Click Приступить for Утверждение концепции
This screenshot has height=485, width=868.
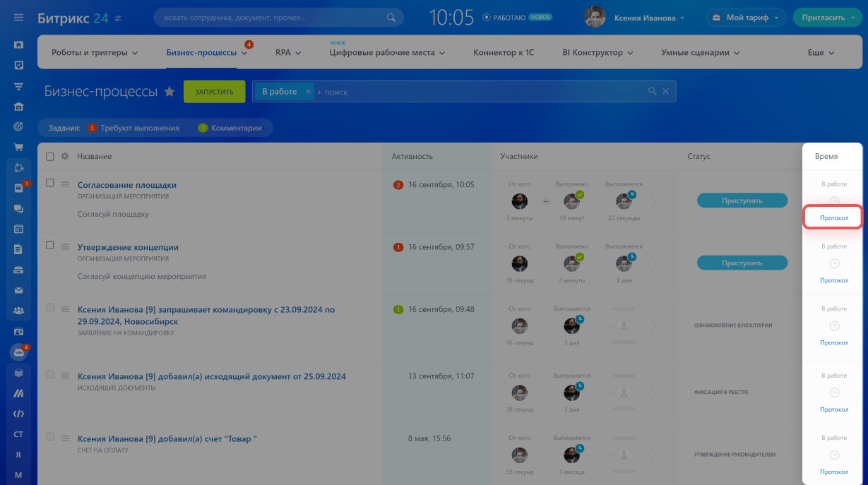click(742, 263)
